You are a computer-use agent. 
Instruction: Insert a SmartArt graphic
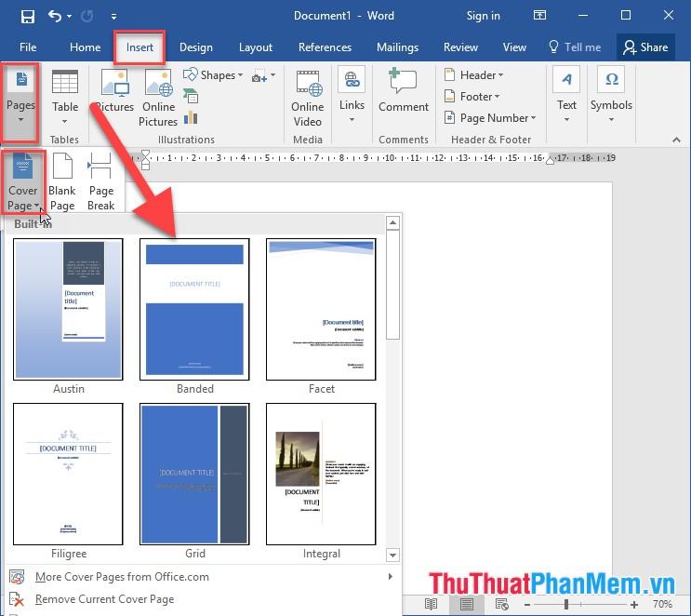click(191, 96)
